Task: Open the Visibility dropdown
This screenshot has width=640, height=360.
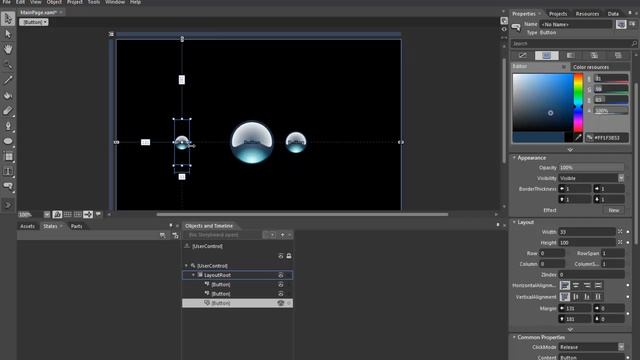Action: [621, 178]
